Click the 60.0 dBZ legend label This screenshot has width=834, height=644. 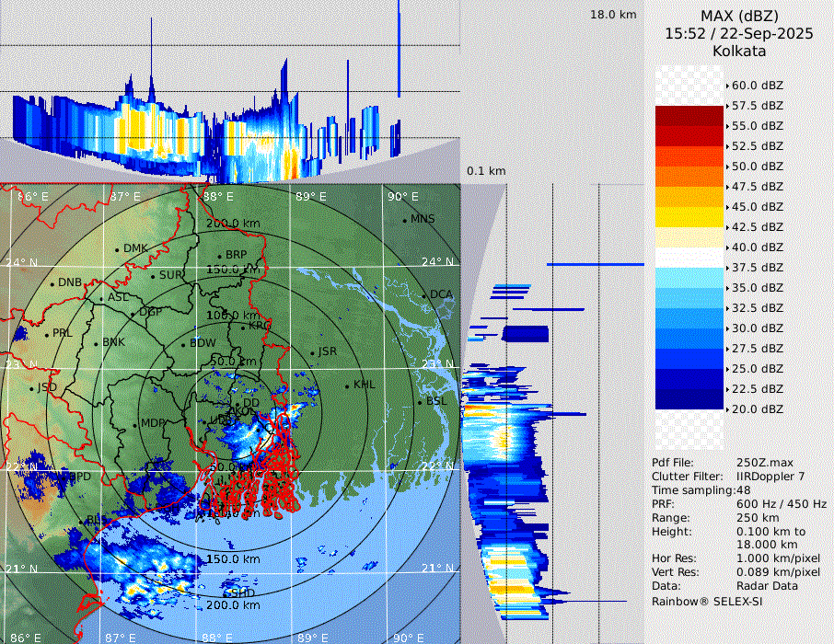tap(757, 85)
